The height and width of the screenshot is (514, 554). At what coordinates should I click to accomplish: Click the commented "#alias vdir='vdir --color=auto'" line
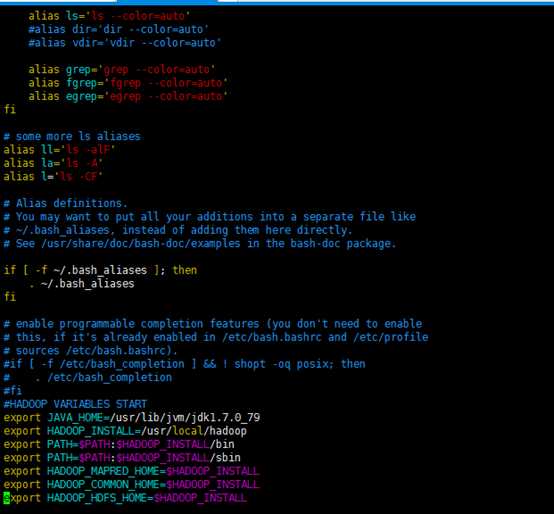[x=125, y=43]
